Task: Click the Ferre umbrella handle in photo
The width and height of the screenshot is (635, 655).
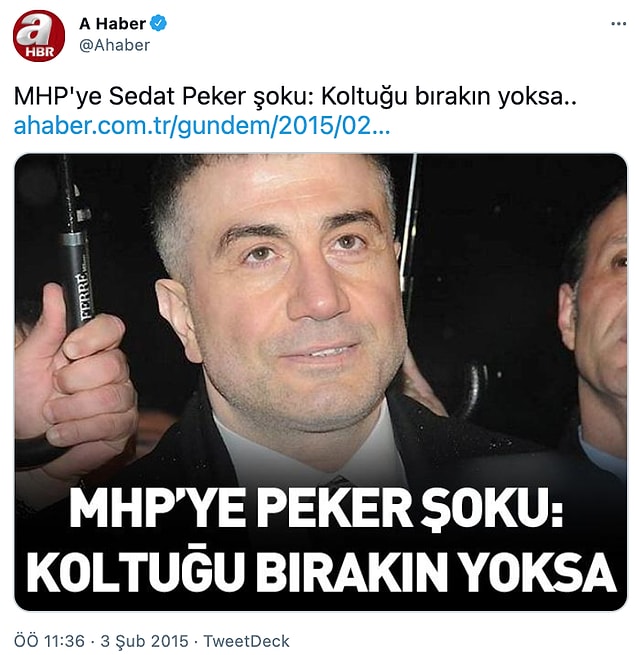Action: [78, 259]
